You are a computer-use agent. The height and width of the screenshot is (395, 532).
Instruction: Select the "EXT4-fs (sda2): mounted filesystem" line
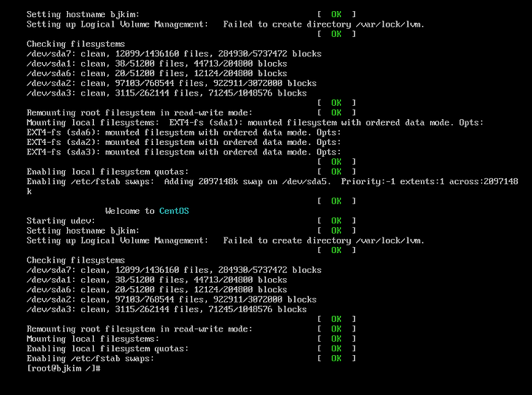click(183, 142)
